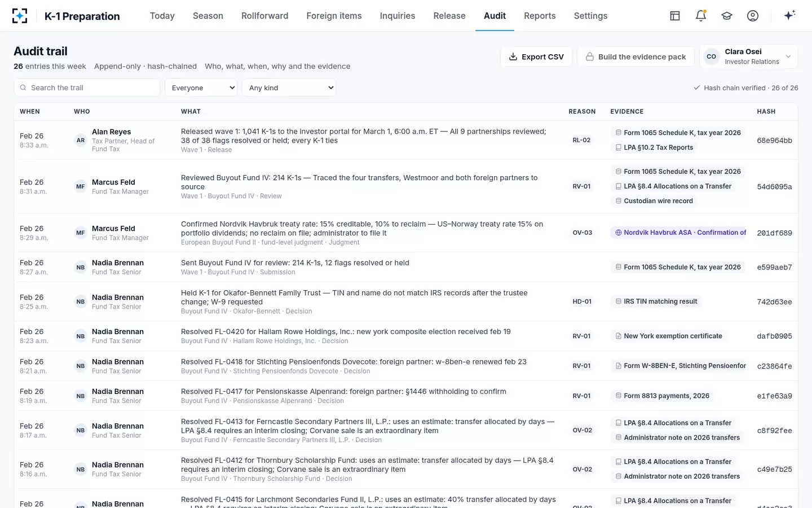Open the layout panel icon in header
The image size is (812, 508).
[x=675, y=16]
